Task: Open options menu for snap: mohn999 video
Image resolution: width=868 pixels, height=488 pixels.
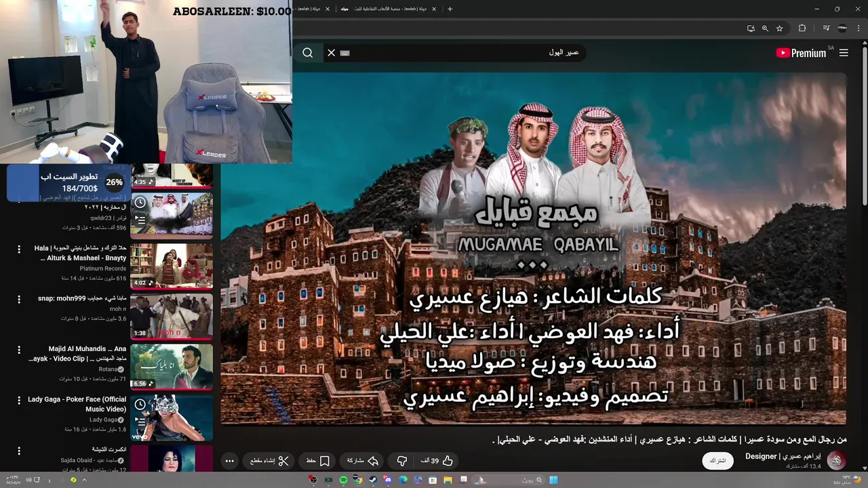Action: coord(19,299)
